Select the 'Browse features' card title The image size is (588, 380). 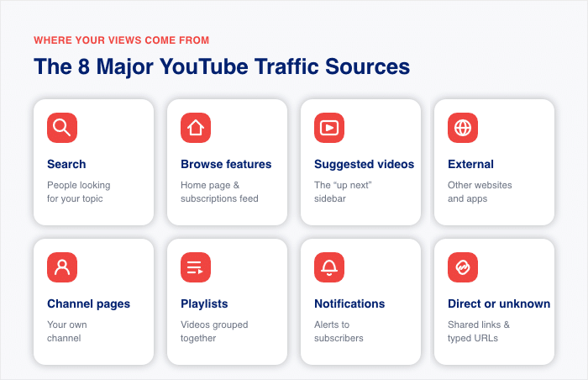click(226, 164)
